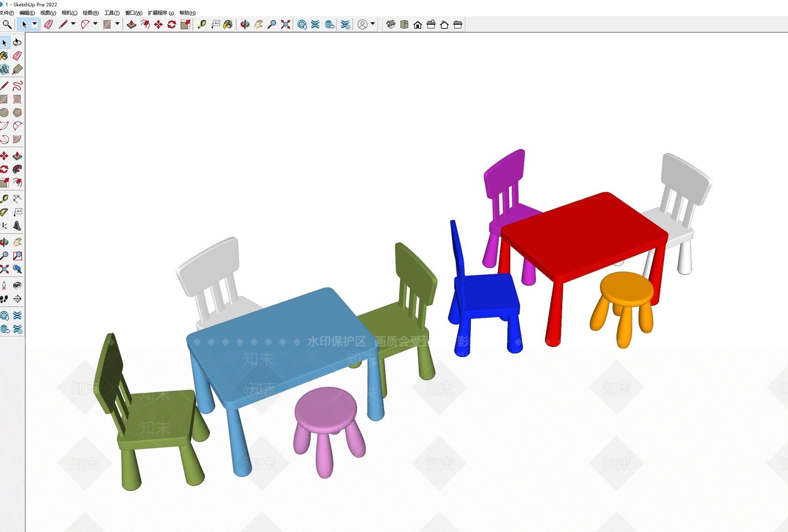
Task: Open the 文件(F) menu
Action: [6, 13]
